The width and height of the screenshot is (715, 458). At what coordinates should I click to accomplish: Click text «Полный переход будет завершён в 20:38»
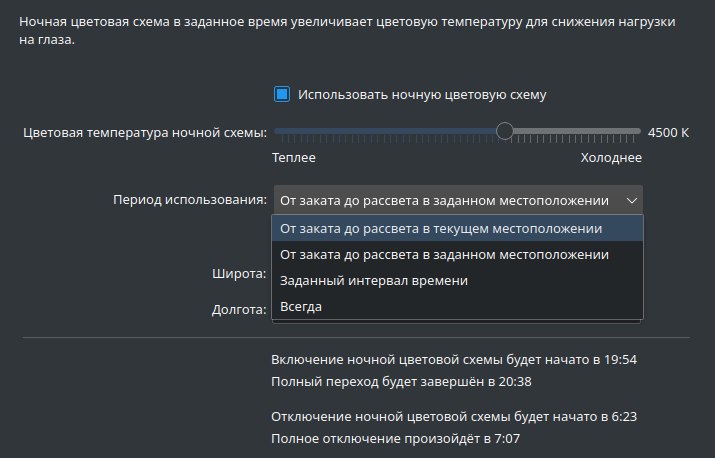[401, 382]
